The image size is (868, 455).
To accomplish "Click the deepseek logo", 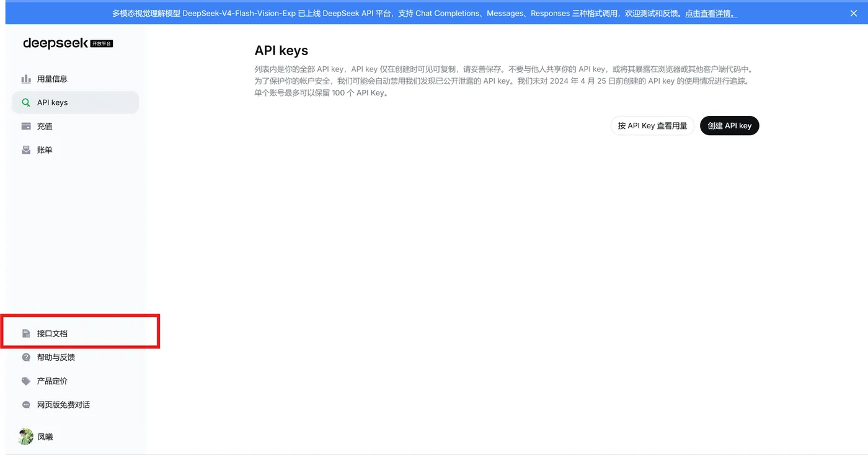I will pos(55,43).
